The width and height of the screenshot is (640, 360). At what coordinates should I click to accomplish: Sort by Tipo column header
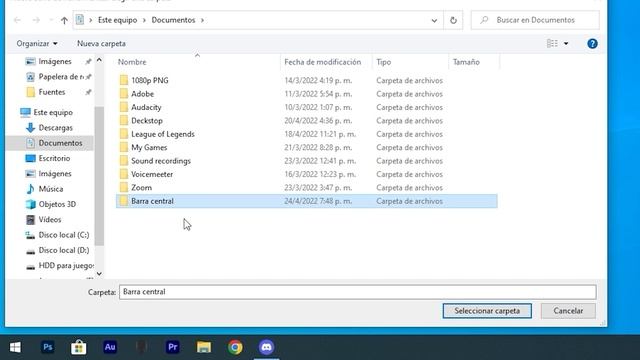(x=384, y=62)
